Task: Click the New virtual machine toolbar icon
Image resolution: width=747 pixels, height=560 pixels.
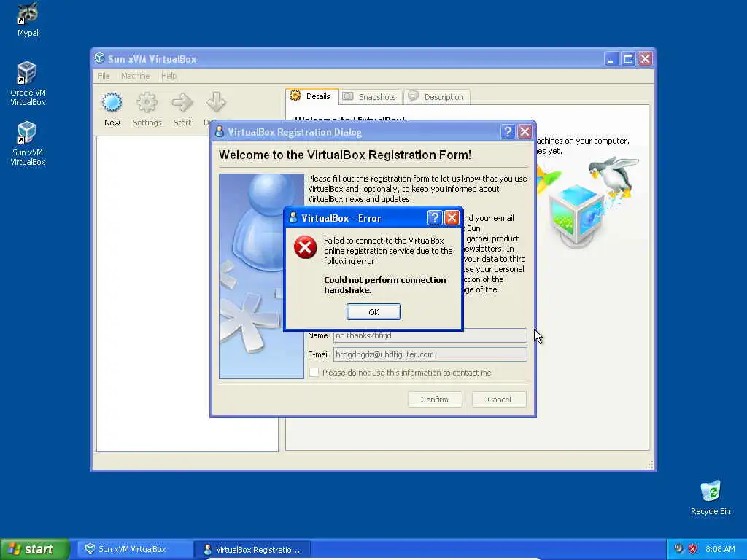Action: (x=112, y=109)
